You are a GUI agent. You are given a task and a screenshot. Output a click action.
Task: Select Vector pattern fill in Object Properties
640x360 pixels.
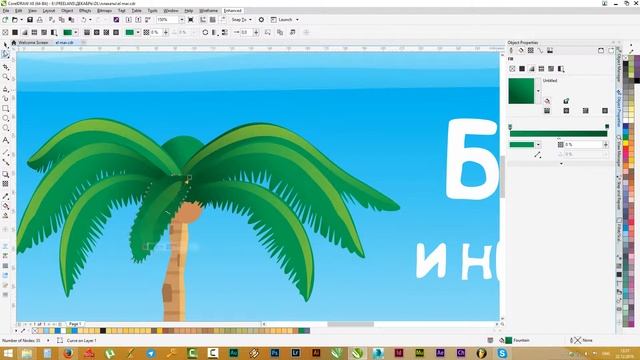[542, 69]
